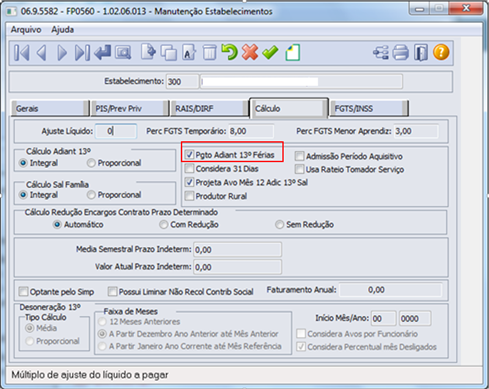The image size is (489, 389).
Task: Click the Estabelecimento code field
Action: click(x=182, y=82)
